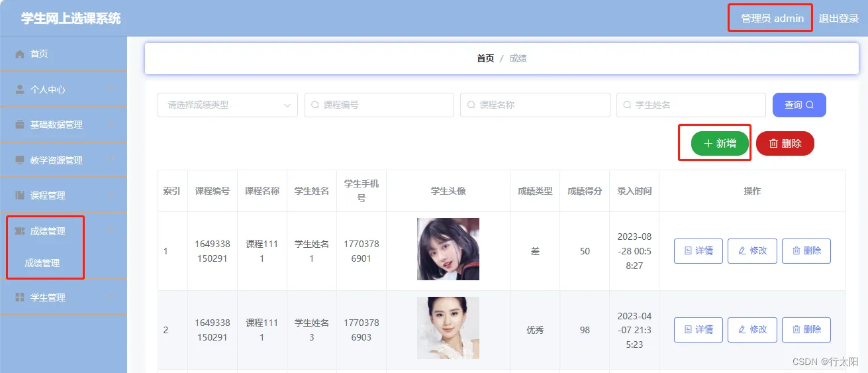The image size is (868, 373).
Task: Click the green 新增 button
Action: [x=720, y=143]
